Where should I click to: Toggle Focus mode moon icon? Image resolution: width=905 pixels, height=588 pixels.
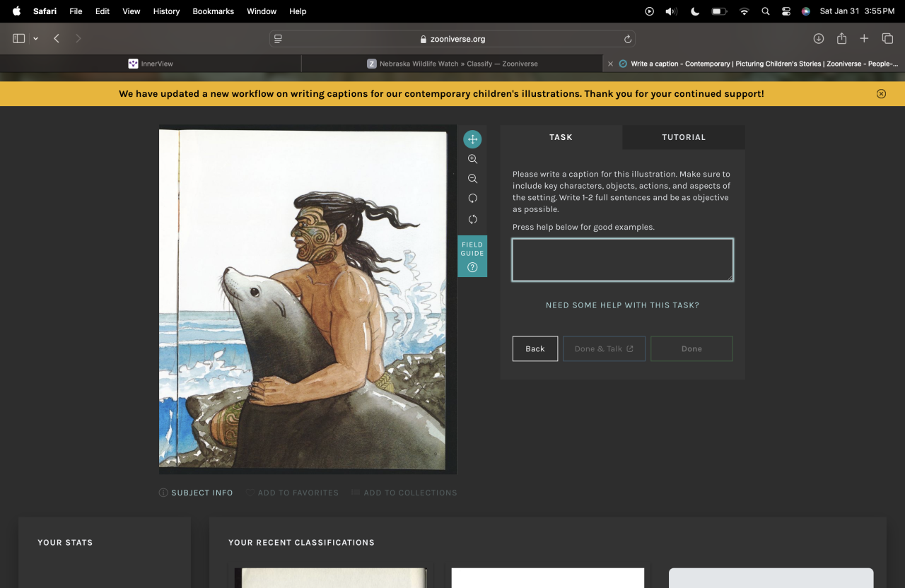[x=694, y=11]
